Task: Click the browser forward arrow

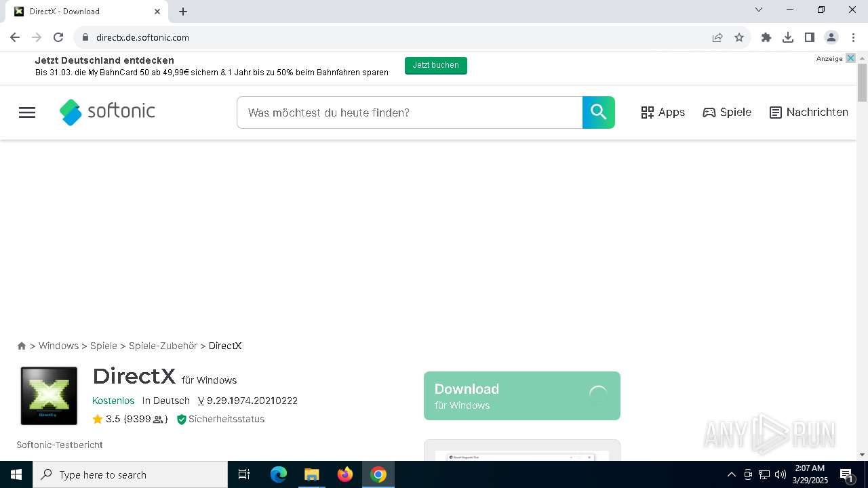Action: (37, 37)
